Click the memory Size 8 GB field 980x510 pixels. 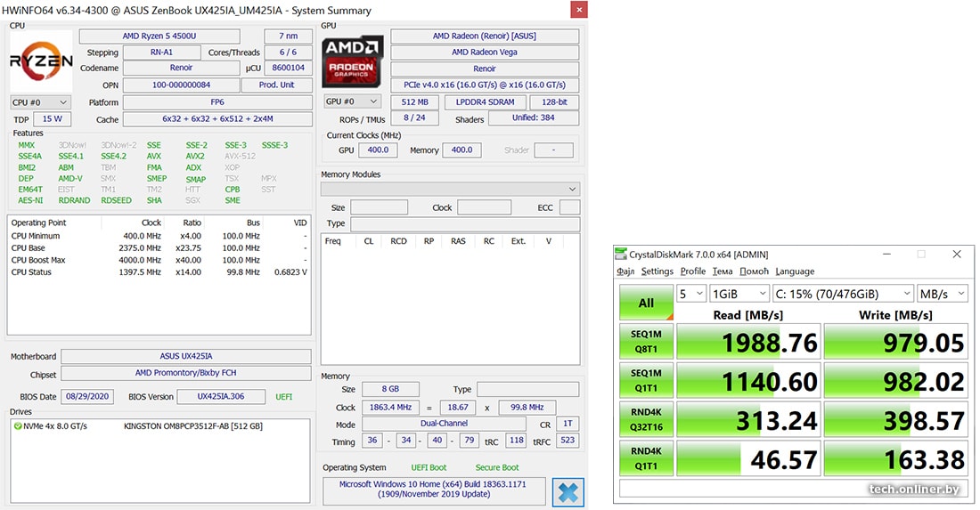390,389
